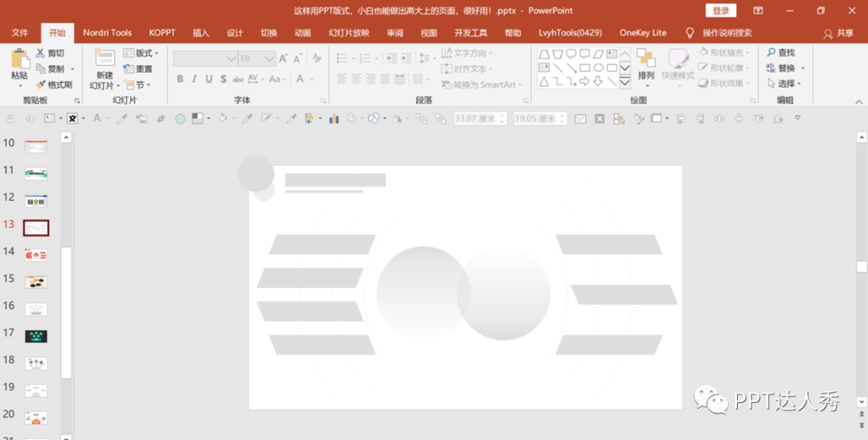Switch to the 幻灯片放映 Slide Show tab

pos(349,33)
